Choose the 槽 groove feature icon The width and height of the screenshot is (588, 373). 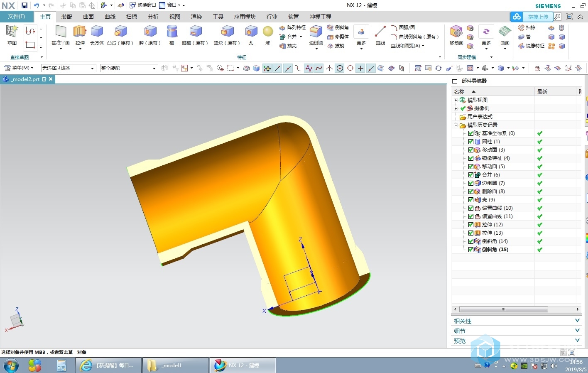171,35
